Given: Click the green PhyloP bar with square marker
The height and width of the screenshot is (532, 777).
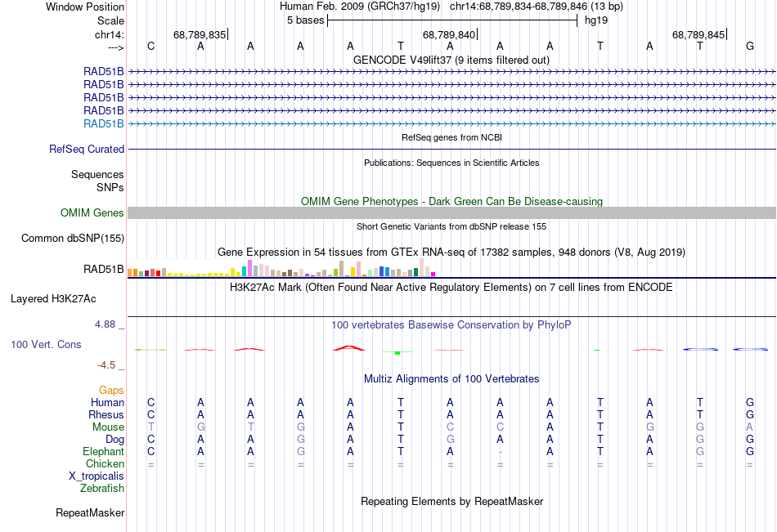Looking at the screenshot, I should (x=397, y=352).
